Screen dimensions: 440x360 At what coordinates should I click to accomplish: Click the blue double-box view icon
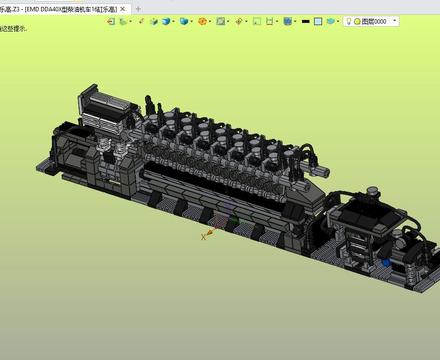(x=184, y=21)
